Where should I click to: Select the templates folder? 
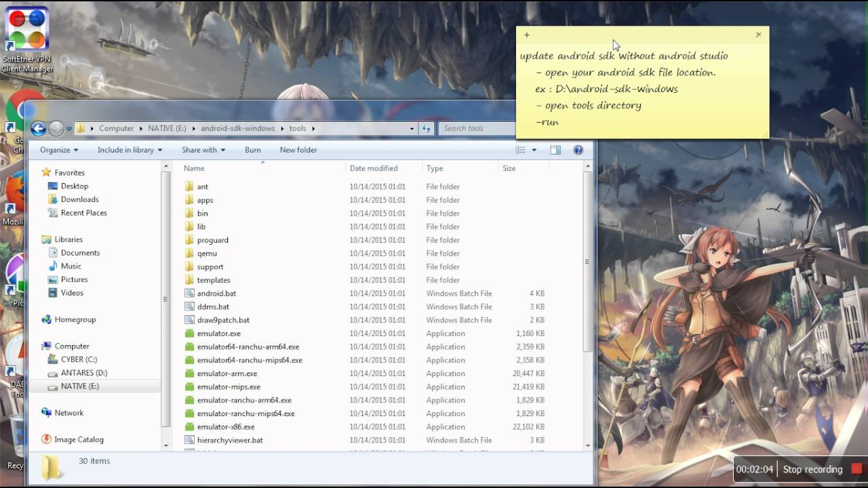pyautogui.click(x=214, y=280)
